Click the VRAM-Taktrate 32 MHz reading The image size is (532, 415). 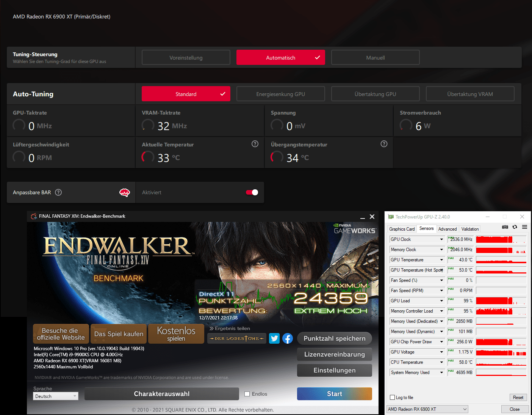point(172,126)
